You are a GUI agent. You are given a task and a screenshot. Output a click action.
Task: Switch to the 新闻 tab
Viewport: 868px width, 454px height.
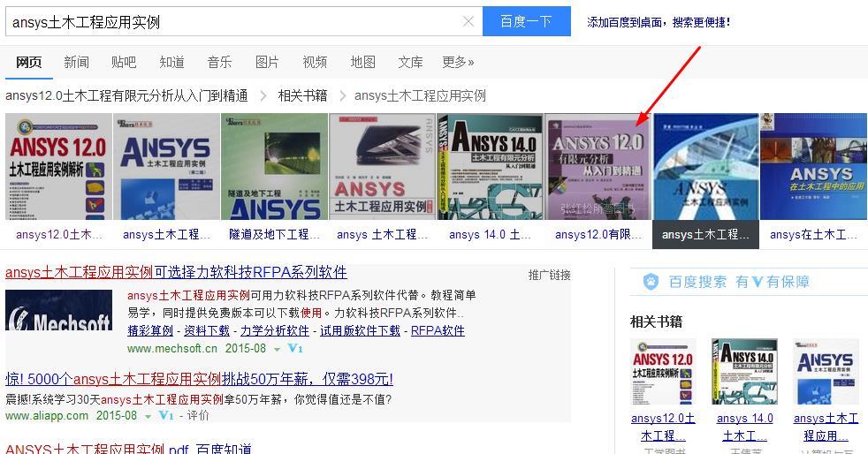pyautogui.click(x=76, y=62)
